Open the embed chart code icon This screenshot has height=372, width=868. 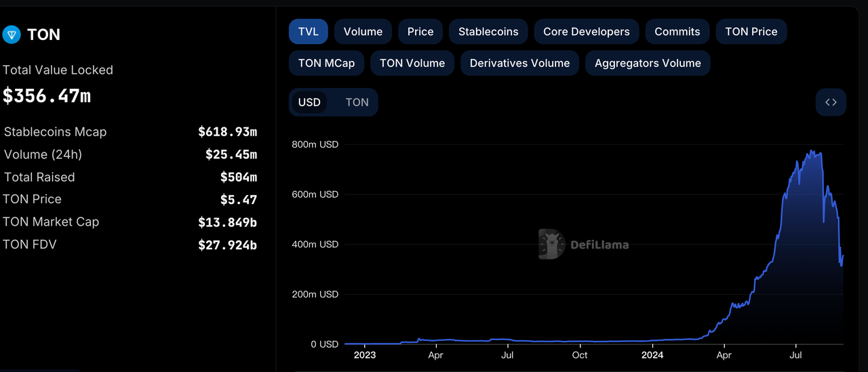[831, 102]
